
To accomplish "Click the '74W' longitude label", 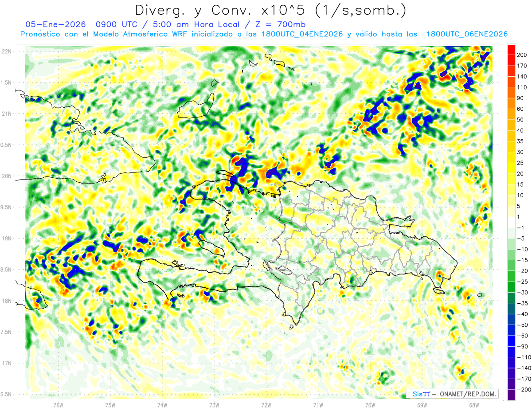I will (162, 404).
